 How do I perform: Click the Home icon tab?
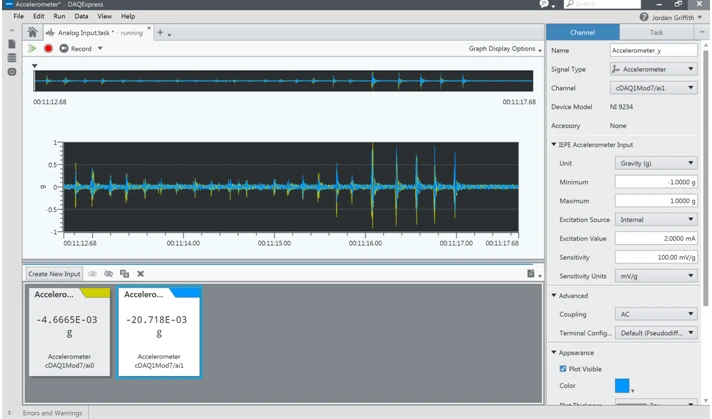(33, 33)
